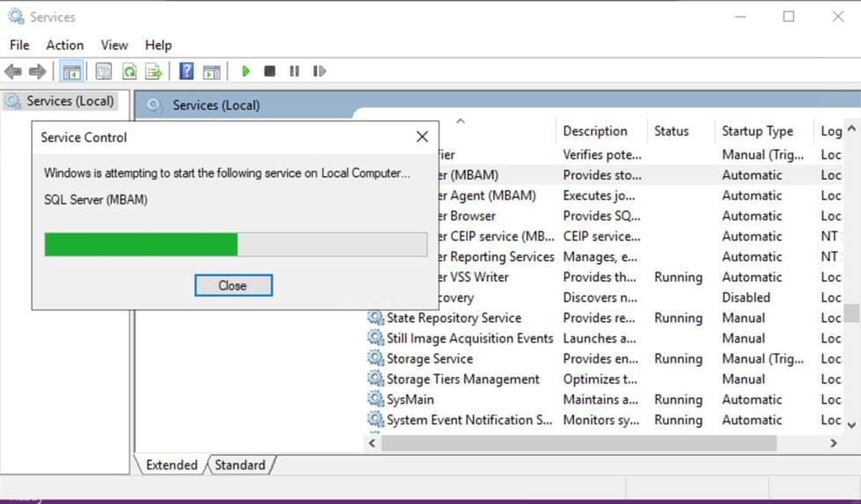This screenshot has width=861, height=504.
Task: Click the vertical scrollbar thumb
Action: (x=851, y=313)
